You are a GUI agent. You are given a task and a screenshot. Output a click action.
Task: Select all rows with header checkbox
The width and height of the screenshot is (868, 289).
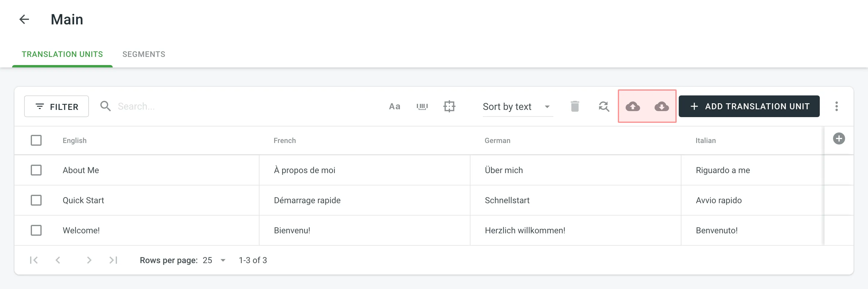[x=36, y=140]
